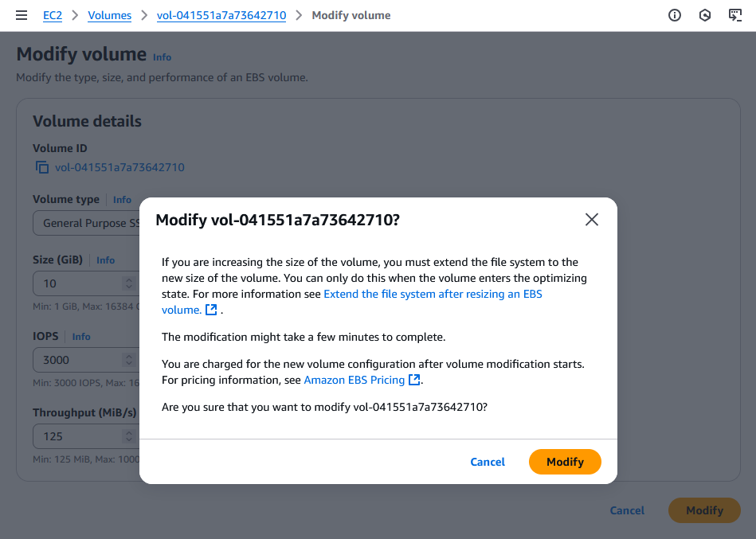Adjust the IOPS stepper arrows

click(x=129, y=360)
